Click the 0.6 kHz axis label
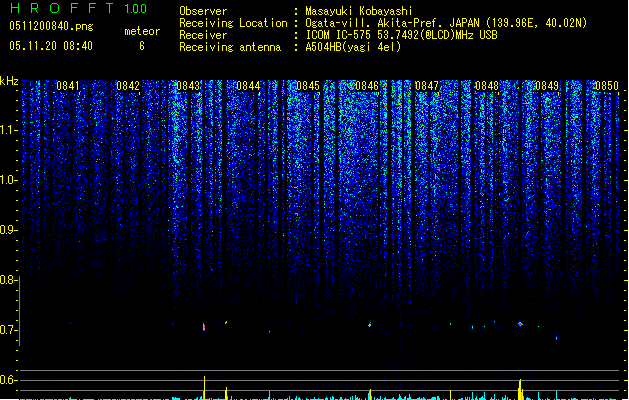The height and width of the screenshot is (400, 629). (8, 380)
